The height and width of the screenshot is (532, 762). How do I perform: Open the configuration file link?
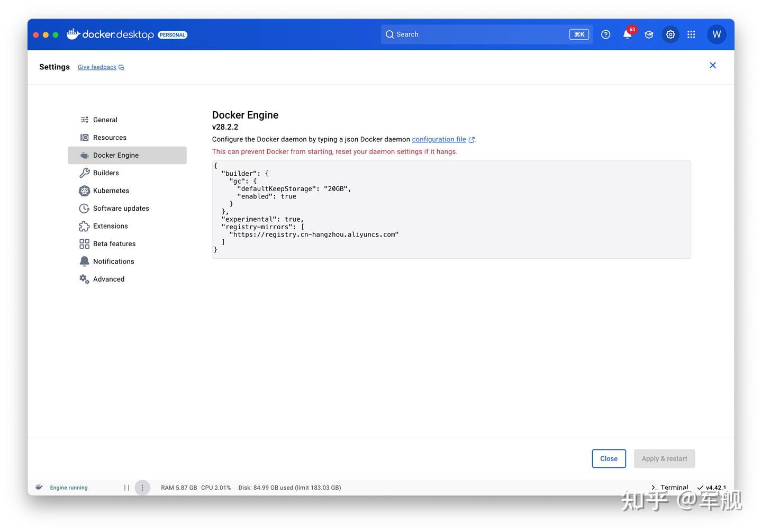[x=439, y=139]
